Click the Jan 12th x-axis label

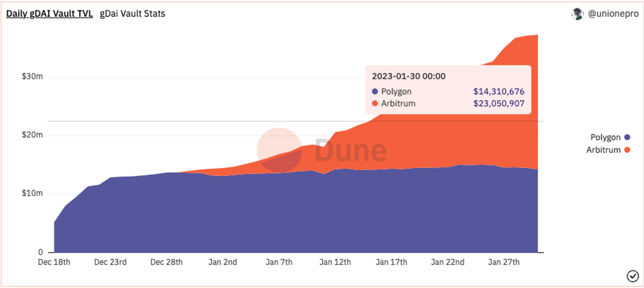(335, 262)
